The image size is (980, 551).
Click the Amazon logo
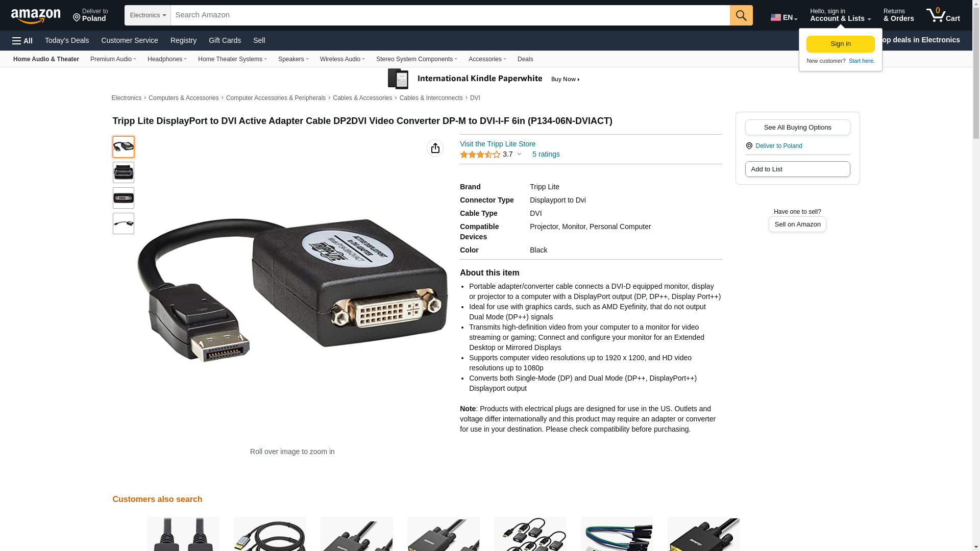click(x=36, y=16)
